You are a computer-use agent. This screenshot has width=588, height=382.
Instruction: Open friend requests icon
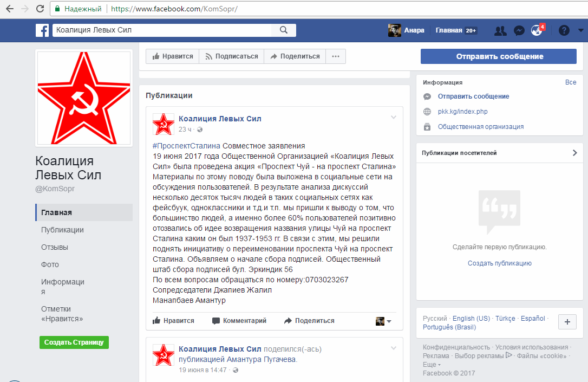point(500,31)
